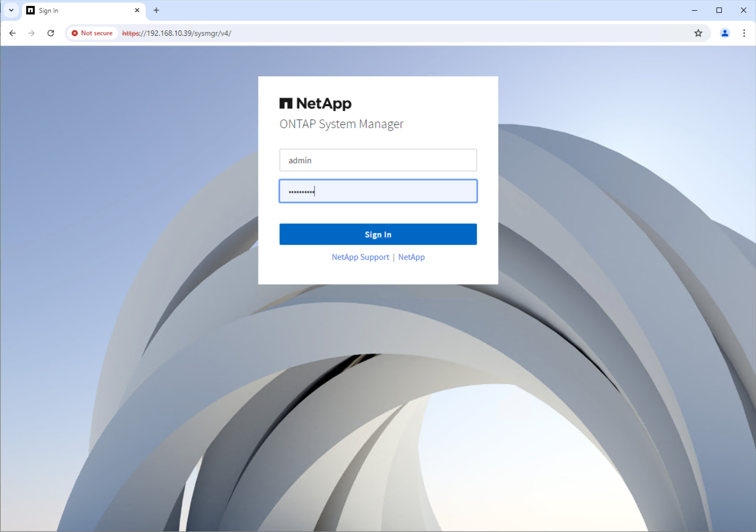Open a new tab with plus button
The height and width of the screenshot is (532, 756).
click(x=156, y=10)
